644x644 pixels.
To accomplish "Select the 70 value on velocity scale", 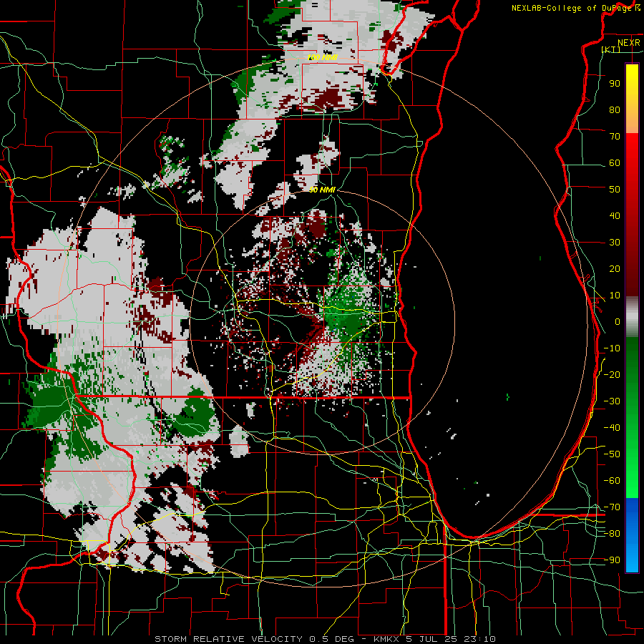I will tap(615, 137).
